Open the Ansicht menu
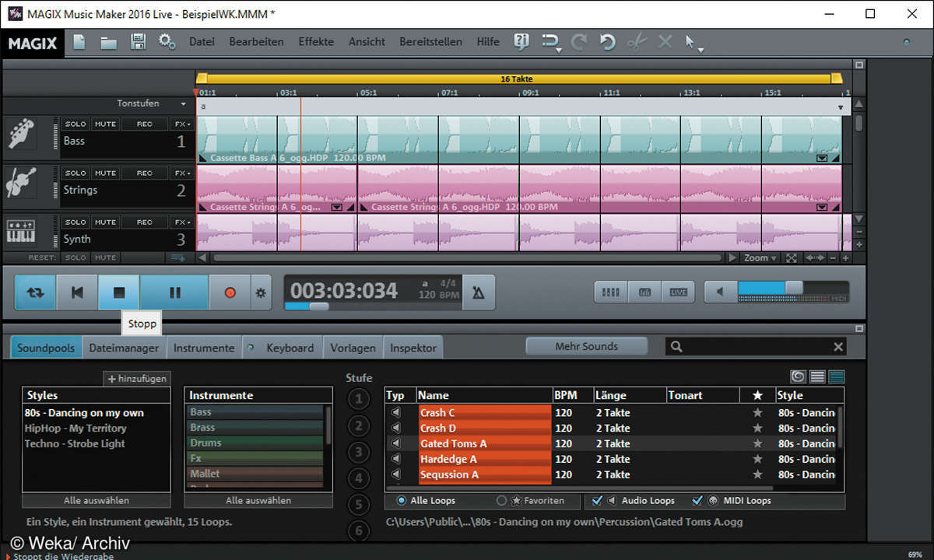This screenshot has width=934, height=560. click(x=367, y=42)
